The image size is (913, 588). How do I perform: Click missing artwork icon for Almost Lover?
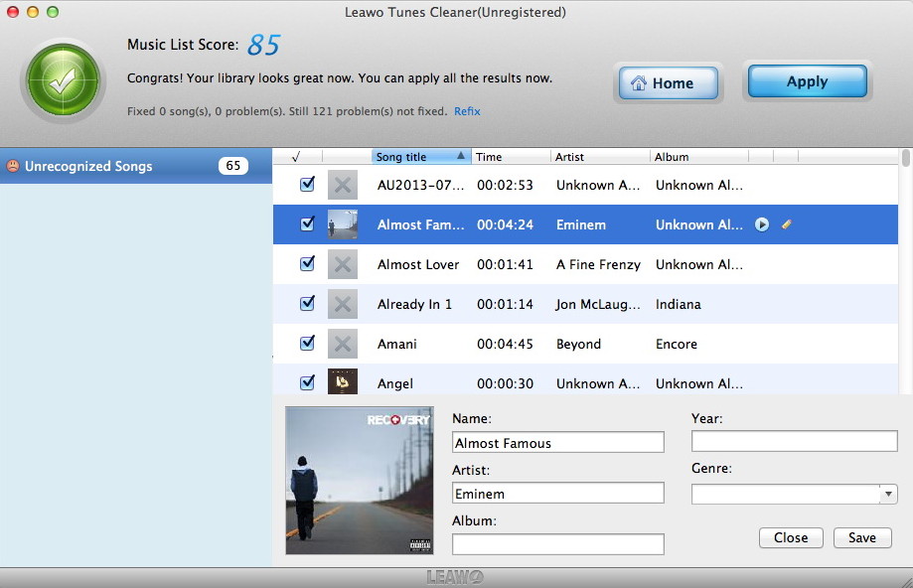[343, 264]
